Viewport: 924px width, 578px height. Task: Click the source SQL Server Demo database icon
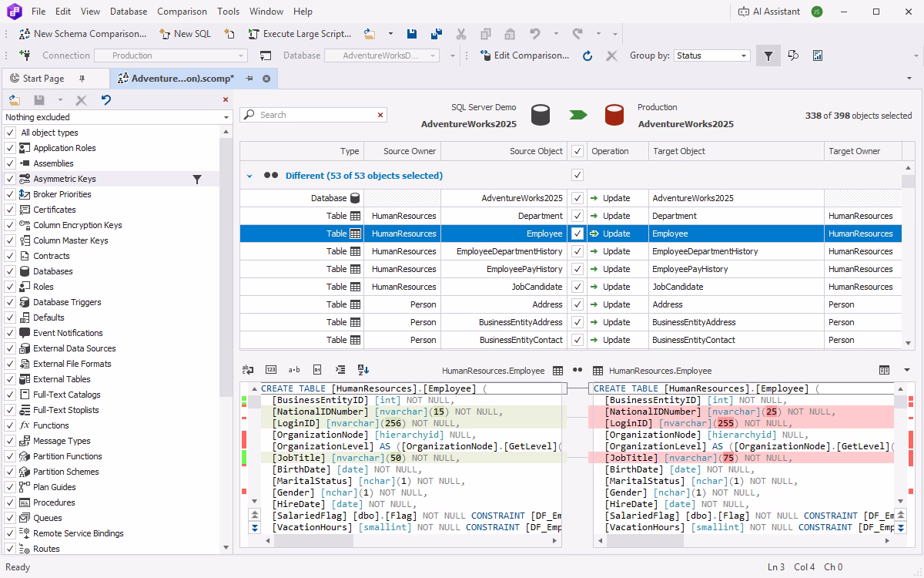(x=541, y=116)
